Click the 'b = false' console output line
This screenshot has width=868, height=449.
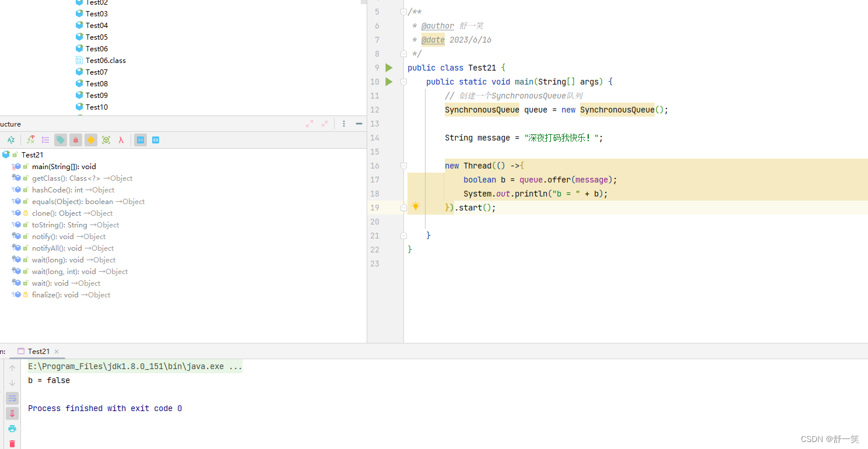pos(49,380)
